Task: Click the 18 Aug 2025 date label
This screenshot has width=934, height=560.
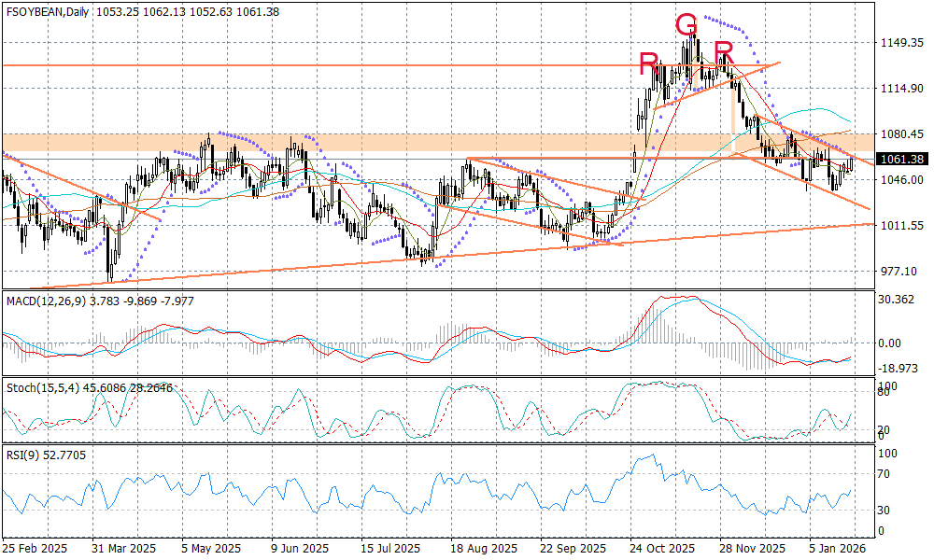Action: point(483,547)
